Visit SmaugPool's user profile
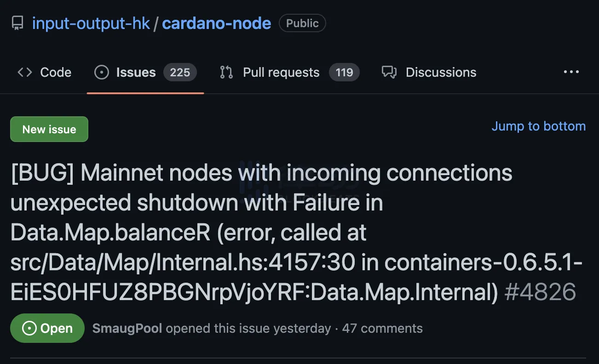The height and width of the screenshot is (364, 599). point(127,328)
